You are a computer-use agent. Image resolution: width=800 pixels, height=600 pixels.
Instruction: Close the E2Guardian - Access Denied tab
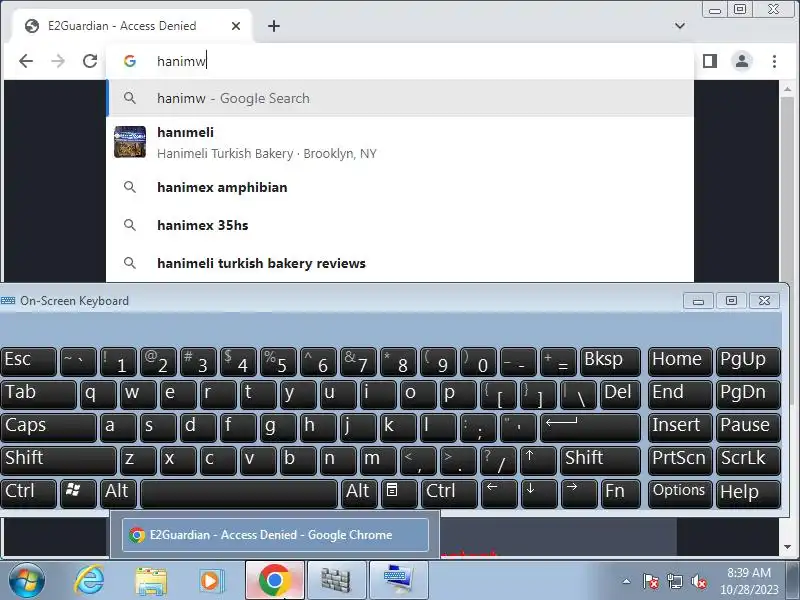click(236, 26)
